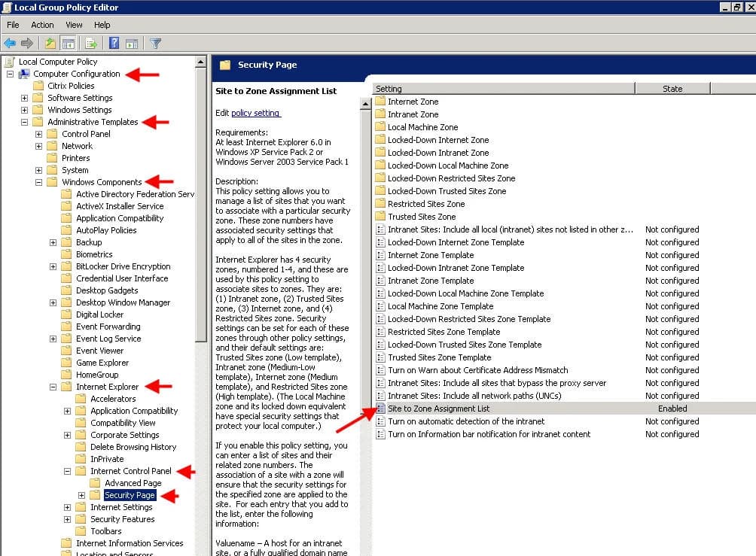Open the Action menu
Viewport: 756px width, 556px height.
42,25
